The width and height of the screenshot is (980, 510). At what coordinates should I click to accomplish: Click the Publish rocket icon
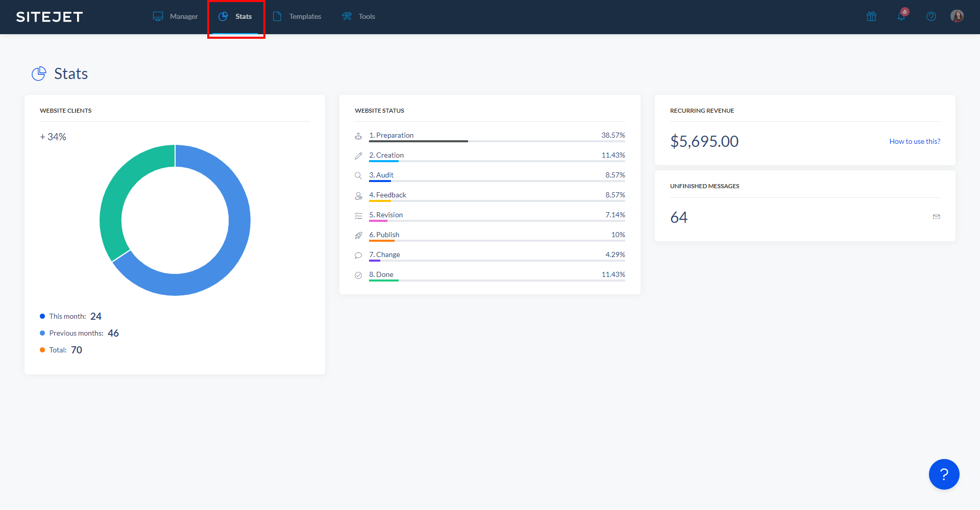click(x=358, y=235)
